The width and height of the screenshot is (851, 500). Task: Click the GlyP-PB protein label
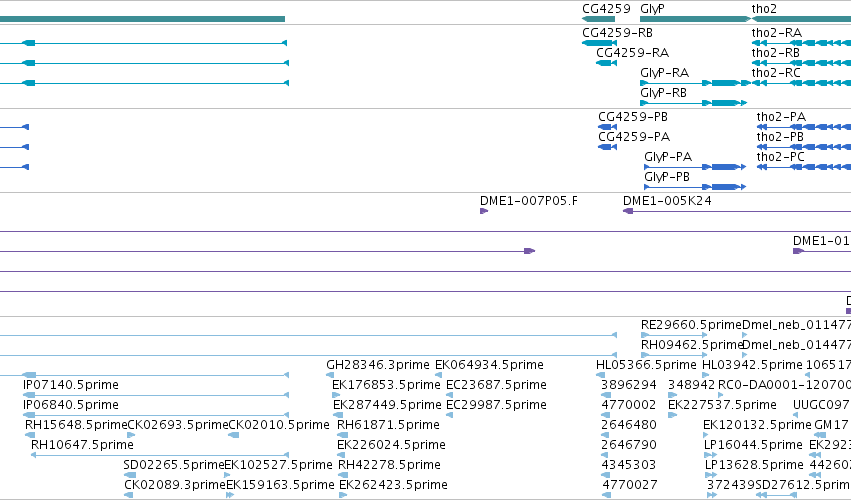coord(667,177)
